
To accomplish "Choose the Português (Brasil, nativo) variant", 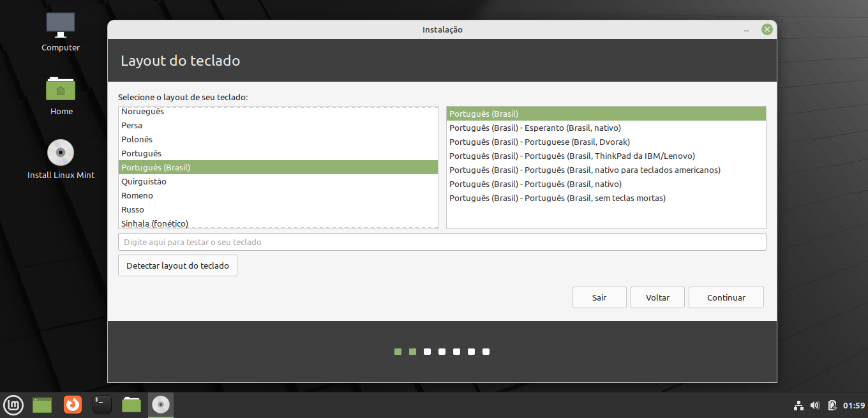I will 606,184.
